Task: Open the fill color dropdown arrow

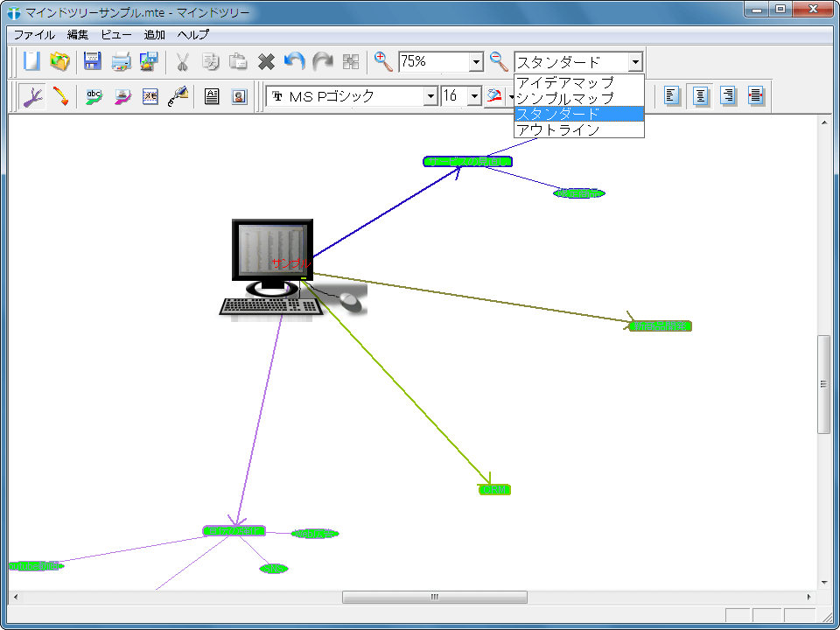Action: [x=510, y=97]
